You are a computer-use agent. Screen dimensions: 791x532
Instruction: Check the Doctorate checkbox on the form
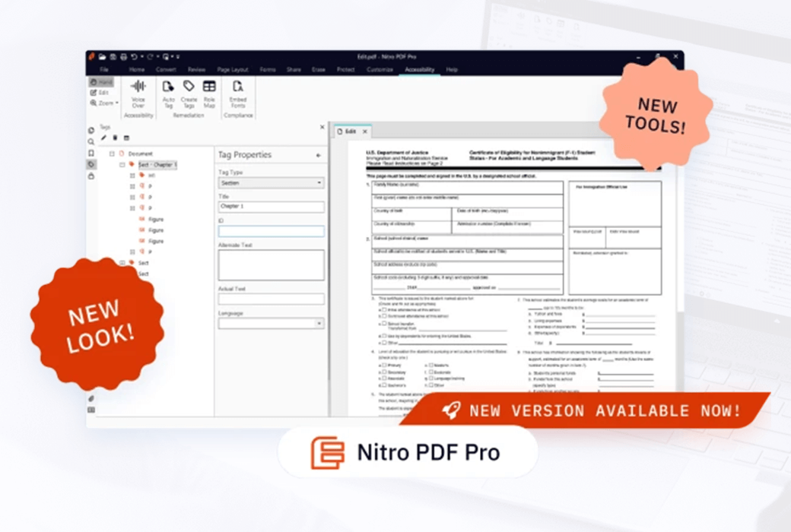coord(431,372)
